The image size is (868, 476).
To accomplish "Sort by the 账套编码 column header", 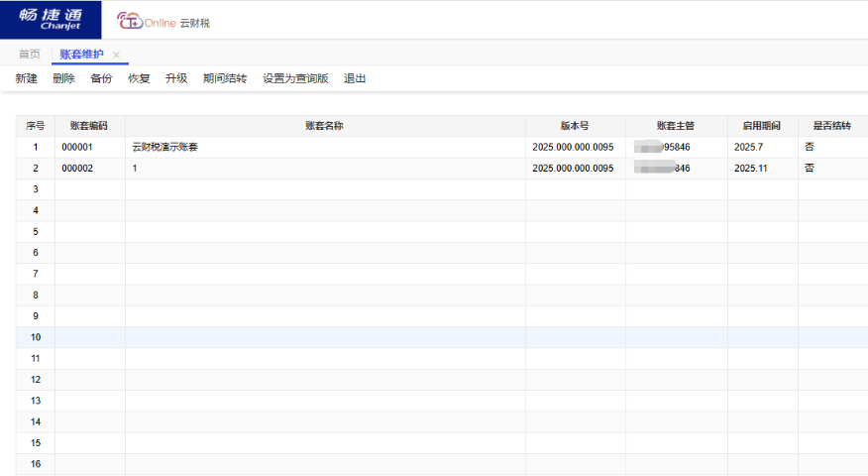I will pyautogui.click(x=89, y=126).
